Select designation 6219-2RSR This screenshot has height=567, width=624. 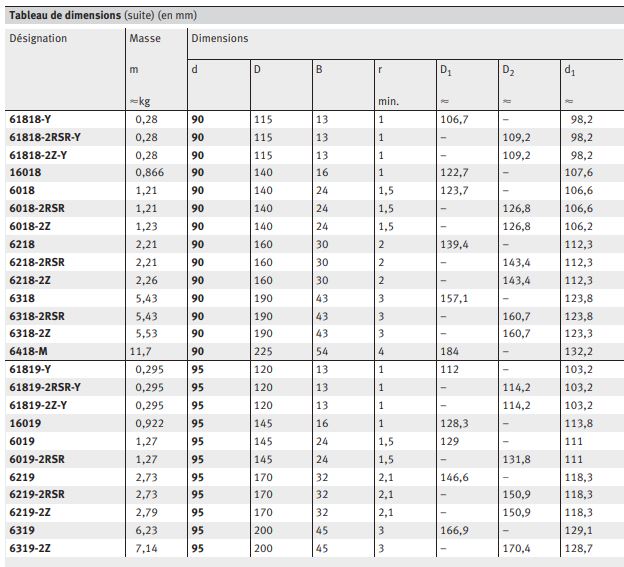[x=37, y=494]
